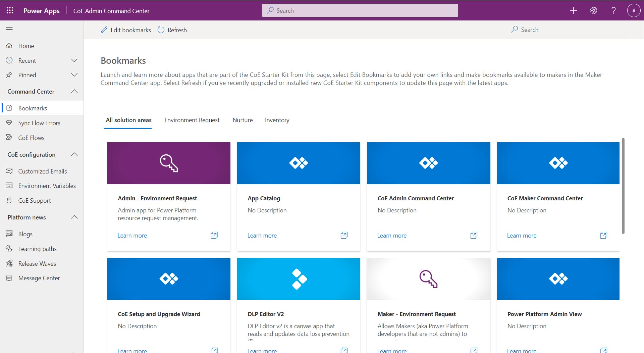Learn more about CoE Admin Command Center
This screenshot has height=353, width=644.
click(392, 235)
